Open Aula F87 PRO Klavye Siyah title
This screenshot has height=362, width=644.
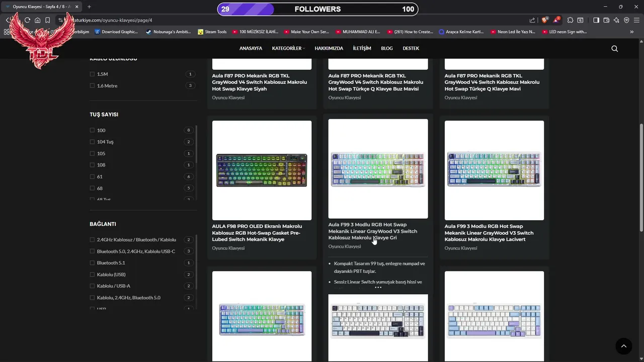pyautogui.click(x=259, y=82)
